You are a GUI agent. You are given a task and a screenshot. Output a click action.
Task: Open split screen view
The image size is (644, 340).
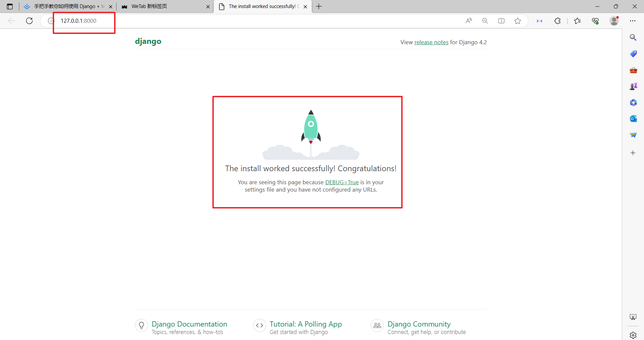pyautogui.click(x=501, y=21)
